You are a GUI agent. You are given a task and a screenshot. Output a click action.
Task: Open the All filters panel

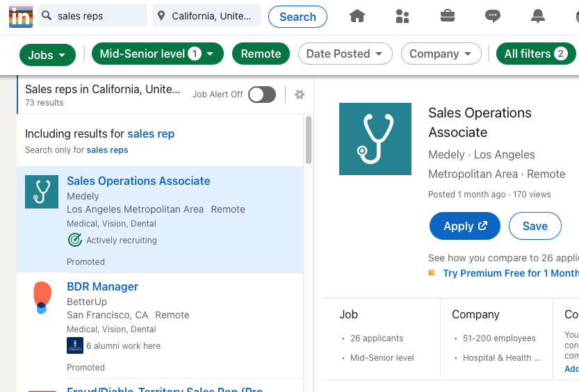tap(535, 54)
